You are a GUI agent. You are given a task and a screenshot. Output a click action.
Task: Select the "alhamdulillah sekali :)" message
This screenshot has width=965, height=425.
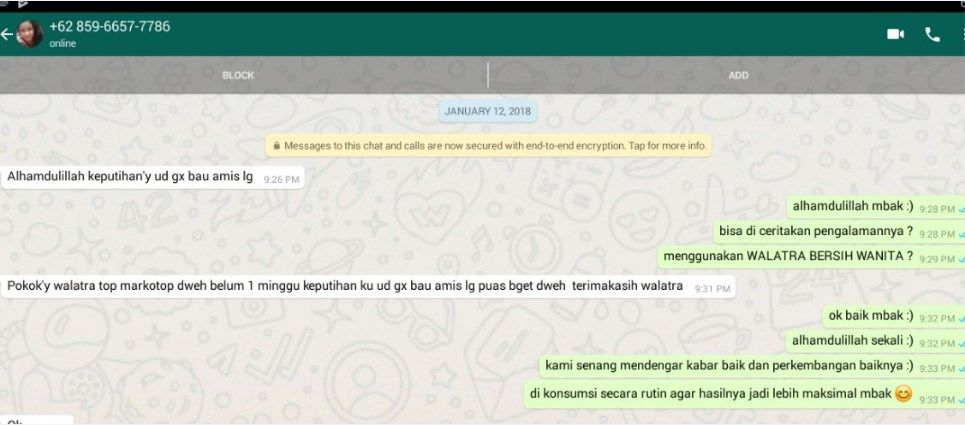(x=876, y=341)
